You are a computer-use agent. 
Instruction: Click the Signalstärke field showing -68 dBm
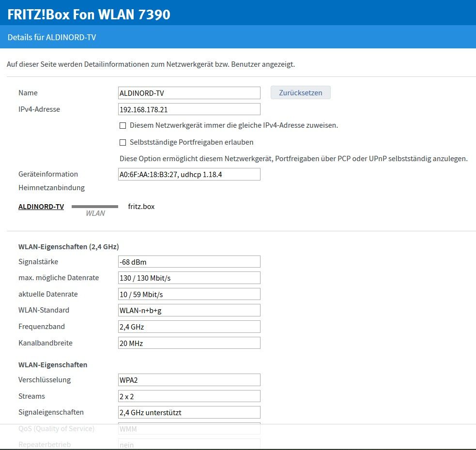pos(189,262)
